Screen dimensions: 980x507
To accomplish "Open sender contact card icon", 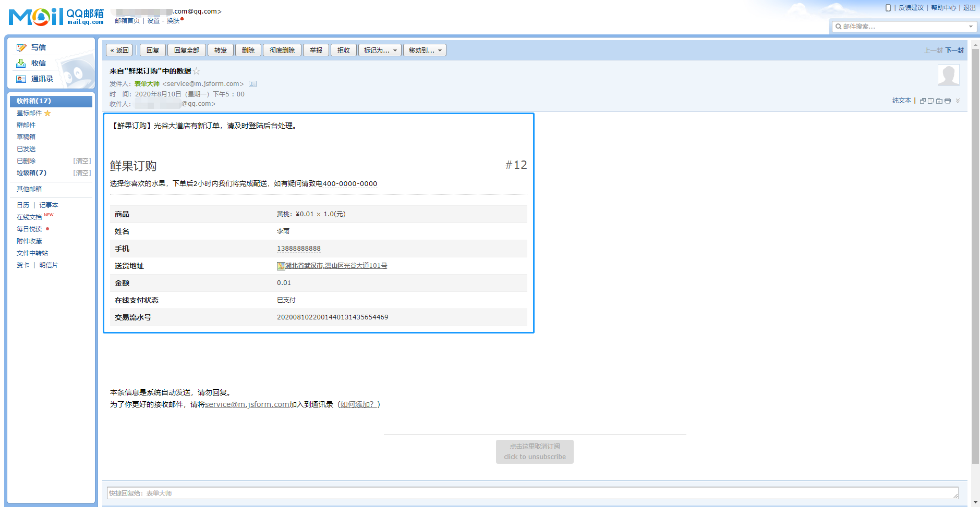I will [x=252, y=84].
